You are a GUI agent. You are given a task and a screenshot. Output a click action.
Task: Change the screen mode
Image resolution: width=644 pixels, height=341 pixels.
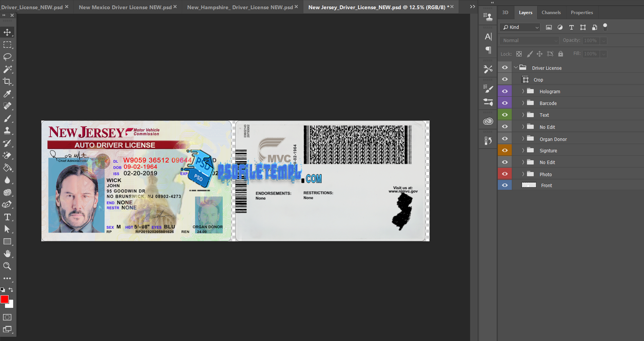coord(7,329)
